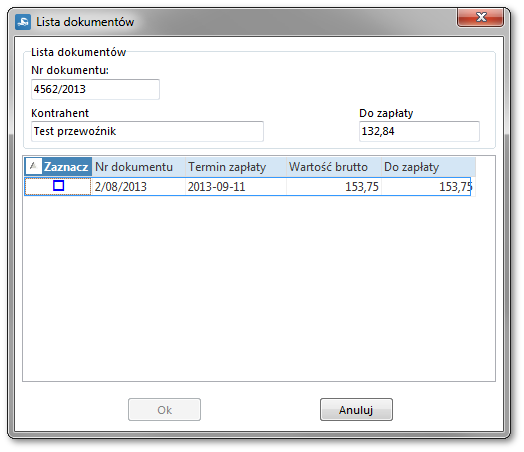Tick the checkbox for document 2/08/2013
Screen dimensions: 524x452
tap(58, 186)
